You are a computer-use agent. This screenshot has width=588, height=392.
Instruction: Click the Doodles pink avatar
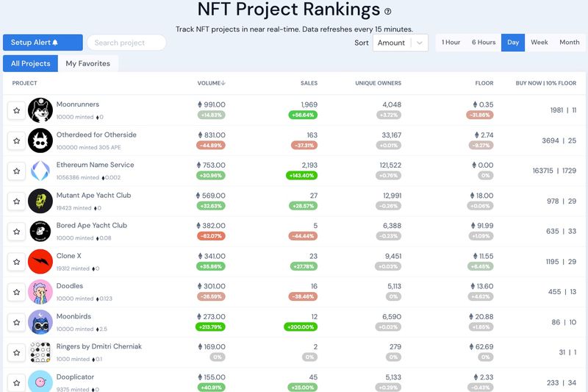pyautogui.click(x=40, y=292)
